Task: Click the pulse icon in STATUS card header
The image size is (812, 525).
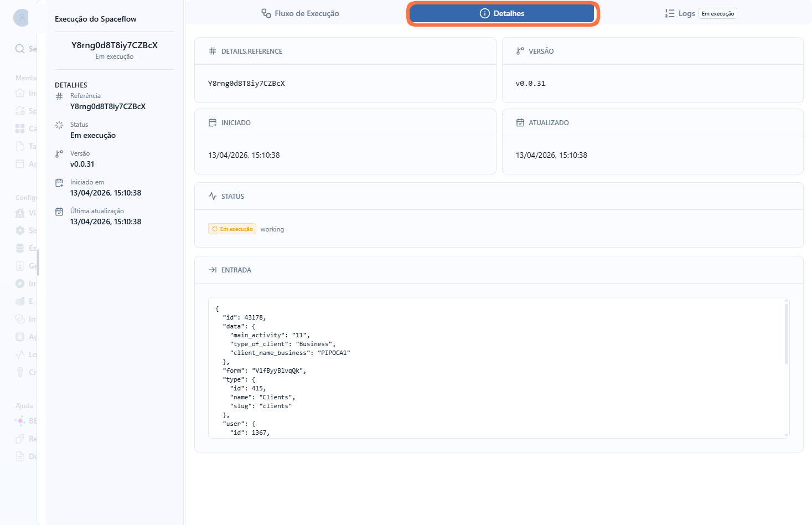Action: 213,196
